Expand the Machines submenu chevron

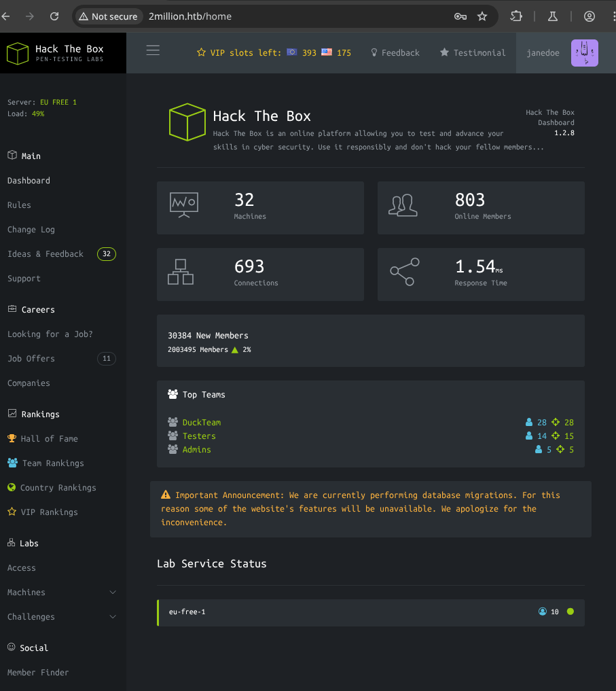click(113, 592)
